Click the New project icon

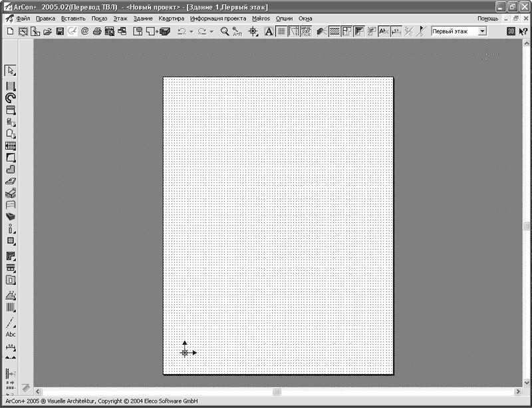[x=10, y=31]
